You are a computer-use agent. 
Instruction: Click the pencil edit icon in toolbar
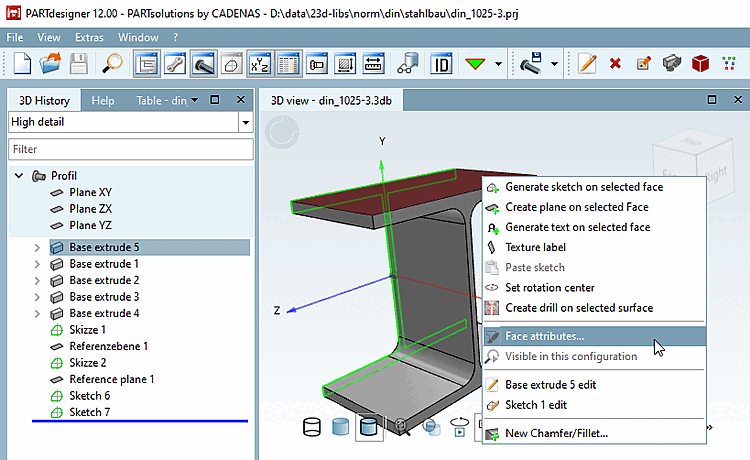click(587, 63)
